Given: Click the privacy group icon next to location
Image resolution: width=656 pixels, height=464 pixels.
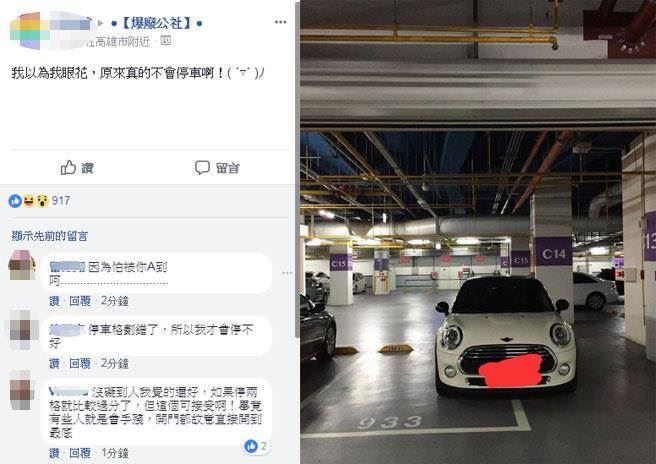Looking at the screenshot, I should click(166, 41).
